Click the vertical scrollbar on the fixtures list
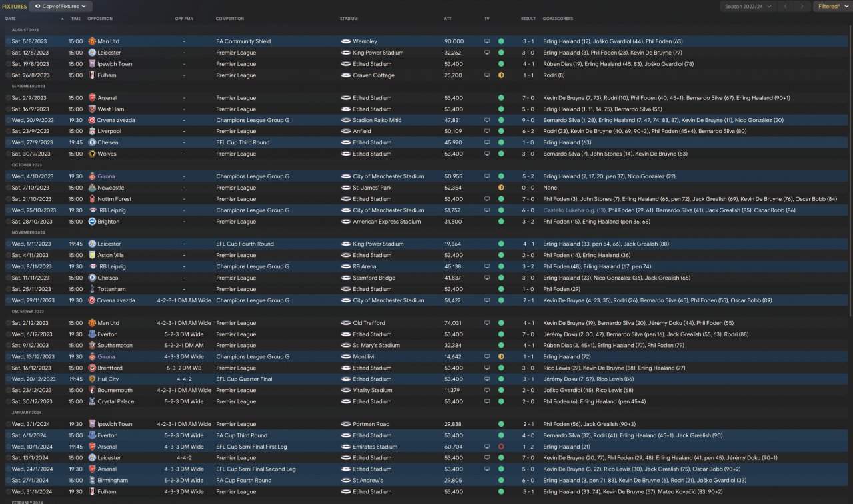This screenshot has width=853, height=504. [x=850, y=171]
